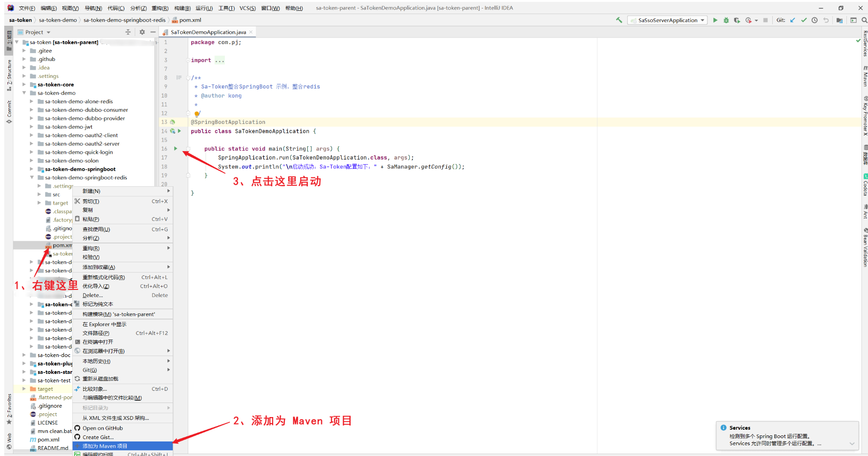Click Delete... in context menu

pos(123,295)
